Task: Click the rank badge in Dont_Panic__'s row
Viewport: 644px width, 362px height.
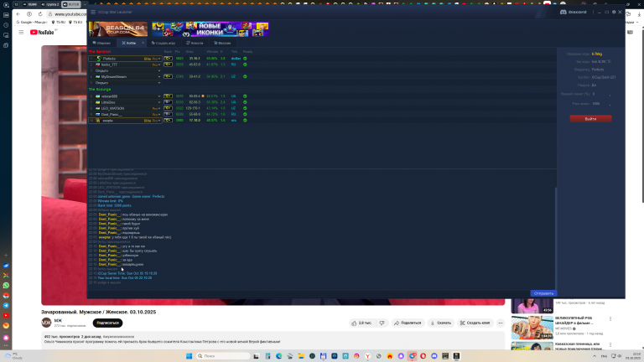Action: [x=168, y=115]
